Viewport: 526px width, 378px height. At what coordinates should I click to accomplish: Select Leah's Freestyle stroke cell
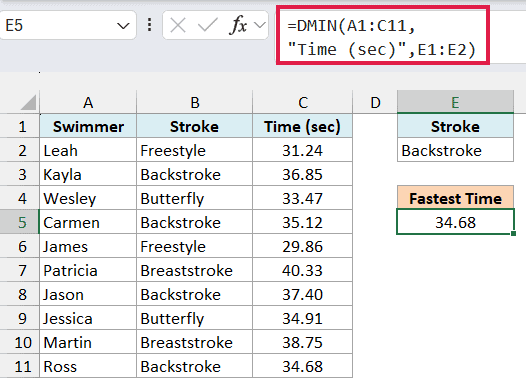[195, 150]
